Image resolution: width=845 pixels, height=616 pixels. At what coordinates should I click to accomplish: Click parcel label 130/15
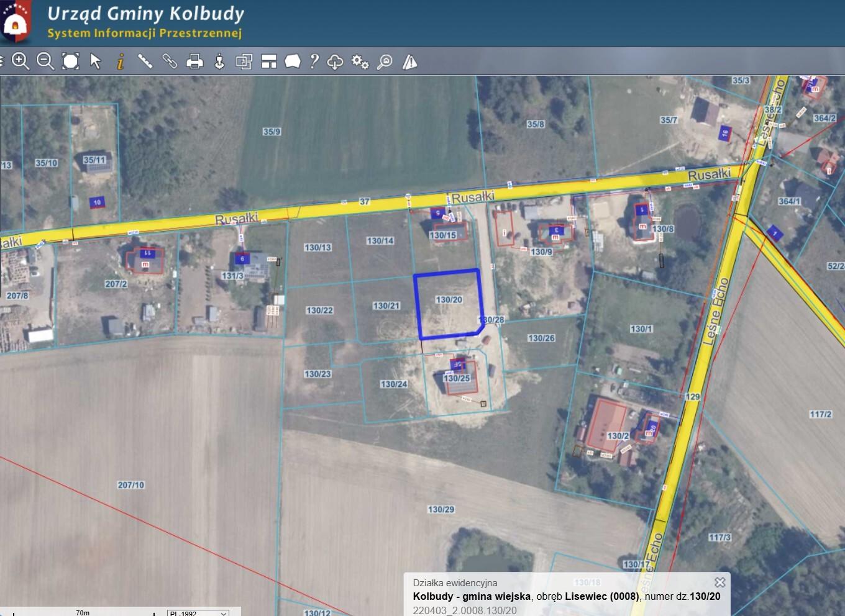pyautogui.click(x=443, y=235)
